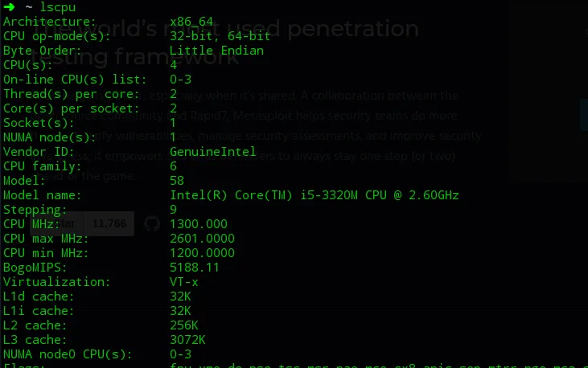Click the CPU min MHz value 1200.0000
This screenshot has height=368, width=588.
click(x=202, y=252)
